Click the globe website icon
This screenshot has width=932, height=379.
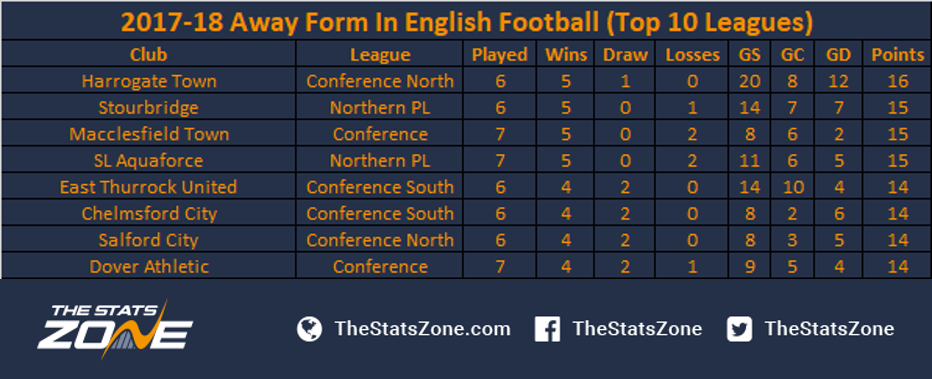309,329
